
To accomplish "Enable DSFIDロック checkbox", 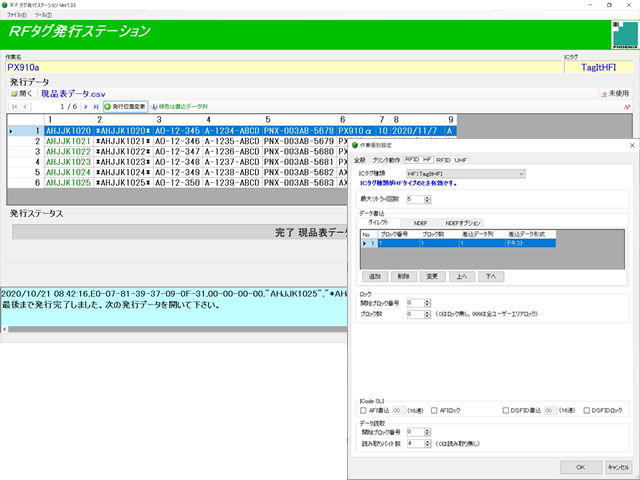I will 587,410.
